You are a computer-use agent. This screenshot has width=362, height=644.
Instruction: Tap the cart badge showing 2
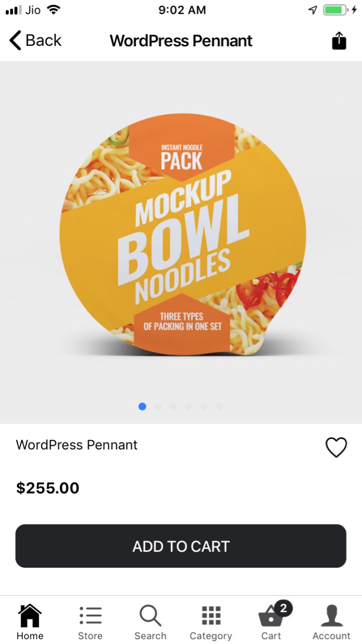pos(283,608)
